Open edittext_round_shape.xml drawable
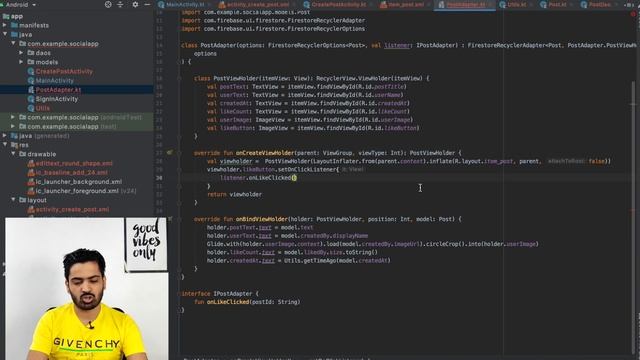640x360 pixels. [74, 163]
